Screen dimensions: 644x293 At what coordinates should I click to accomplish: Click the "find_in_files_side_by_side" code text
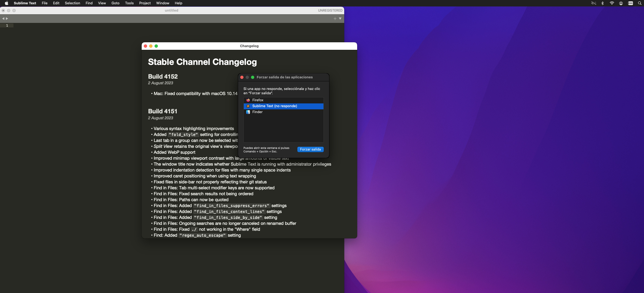[228, 218]
